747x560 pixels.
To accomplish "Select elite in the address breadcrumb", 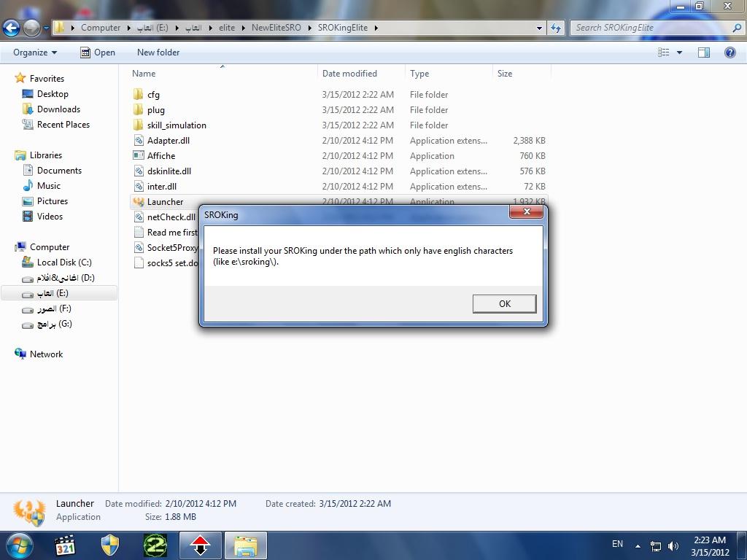I will pyautogui.click(x=227, y=28).
